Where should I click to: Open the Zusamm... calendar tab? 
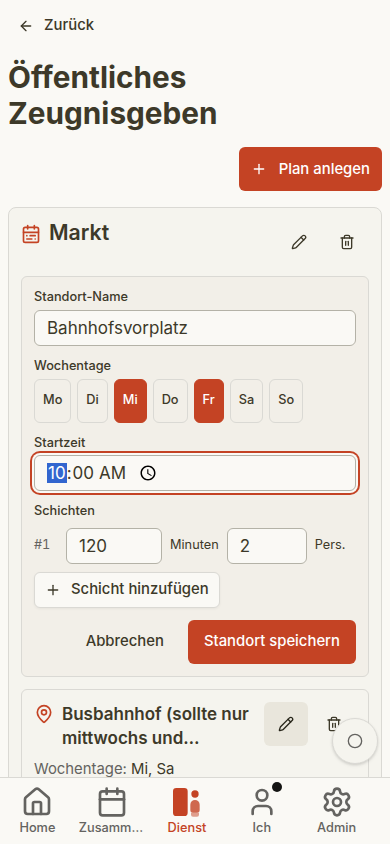pyautogui.click(x=111, y=810)
